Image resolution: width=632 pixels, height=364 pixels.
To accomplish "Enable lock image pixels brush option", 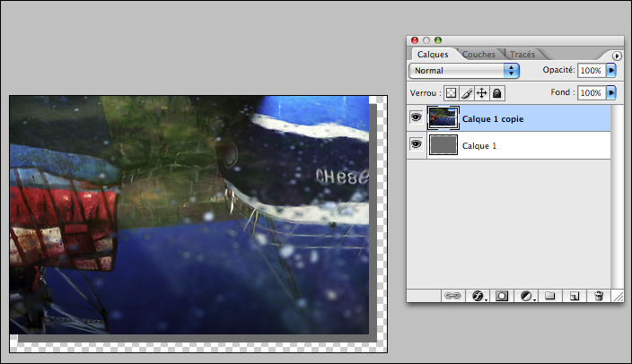I will click(467, 92).
